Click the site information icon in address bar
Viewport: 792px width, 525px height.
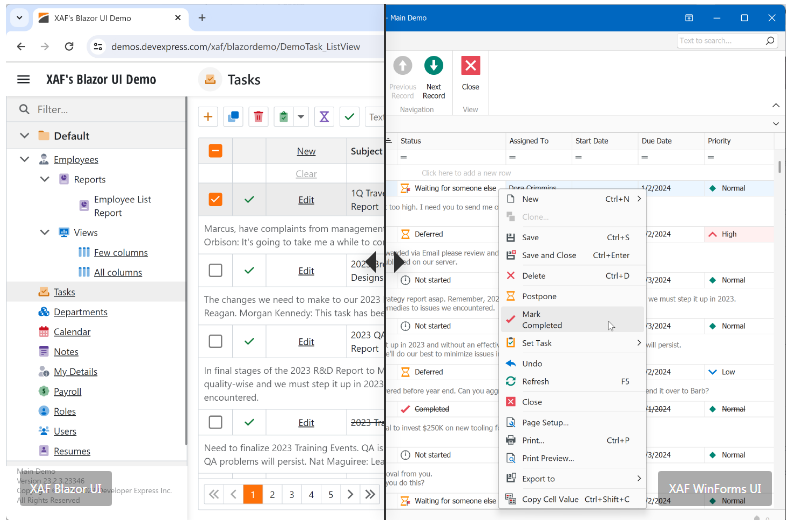98,46
